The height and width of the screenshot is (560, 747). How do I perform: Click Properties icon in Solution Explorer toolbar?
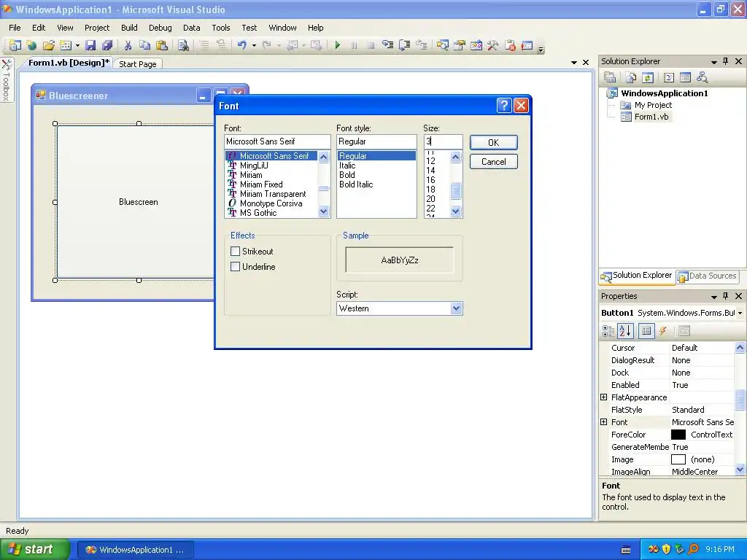[x=610, y=77]
